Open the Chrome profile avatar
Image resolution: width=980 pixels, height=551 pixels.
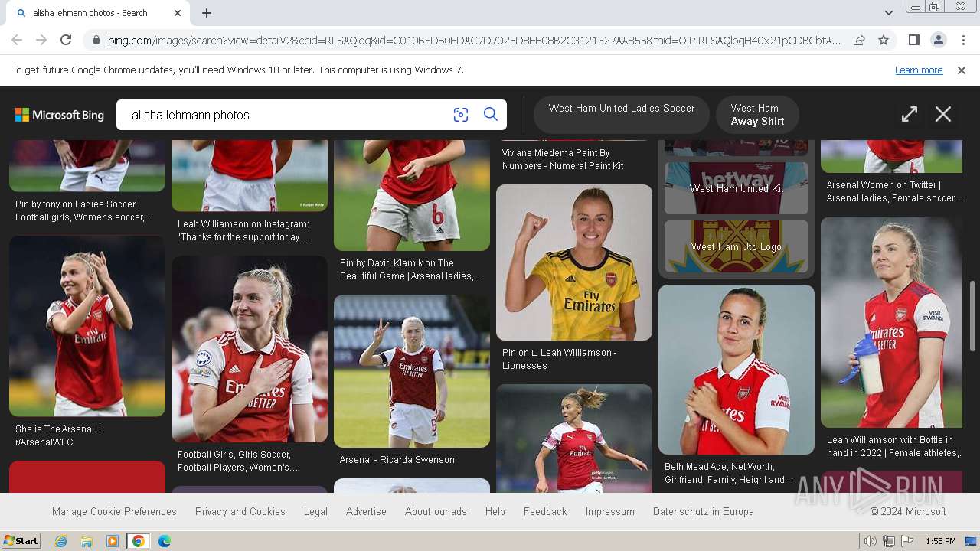[939, 40]
